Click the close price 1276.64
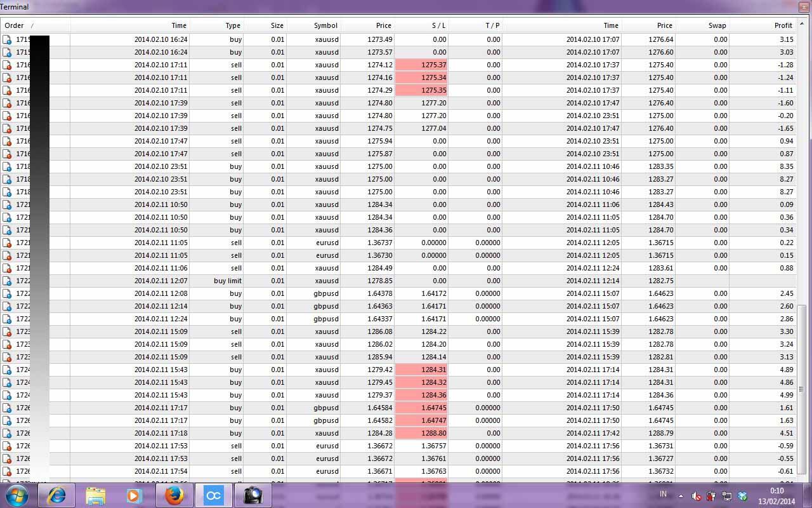The image size is (812, 508). [661, 39]
